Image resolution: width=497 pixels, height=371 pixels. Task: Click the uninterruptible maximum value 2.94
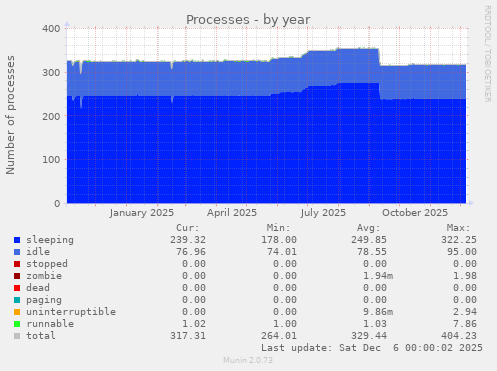coord(465,312)
